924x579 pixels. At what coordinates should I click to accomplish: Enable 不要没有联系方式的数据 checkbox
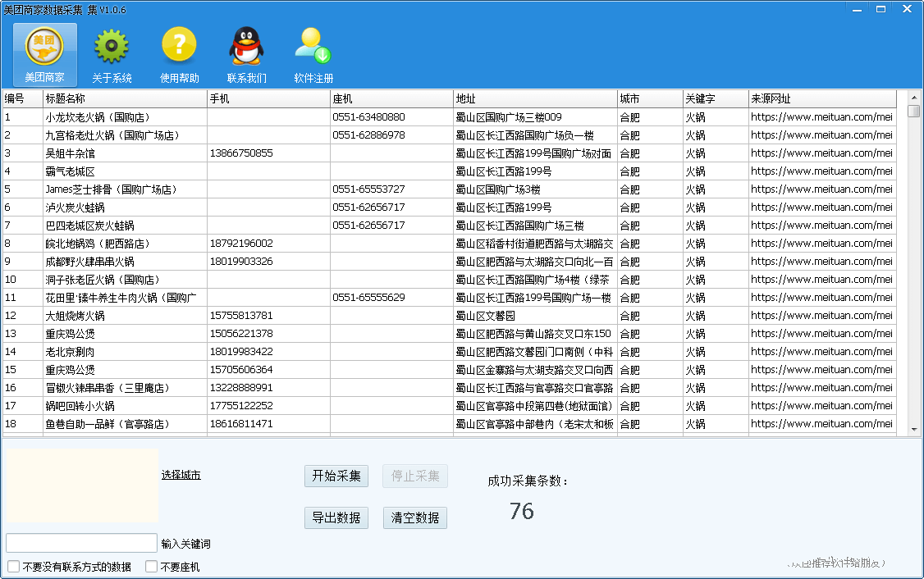(14, 567)
